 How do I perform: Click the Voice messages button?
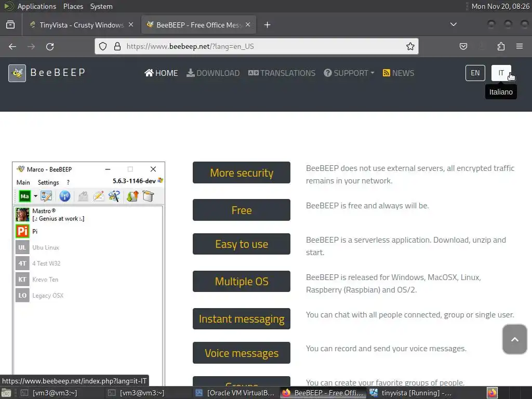[x=242, y=353]
